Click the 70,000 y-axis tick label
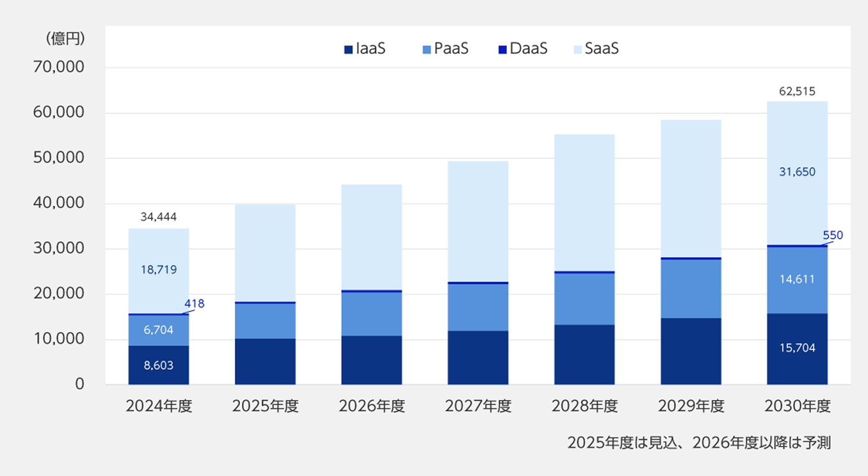The width and height of the screenshot is (868, 476). tap(58, 67)
